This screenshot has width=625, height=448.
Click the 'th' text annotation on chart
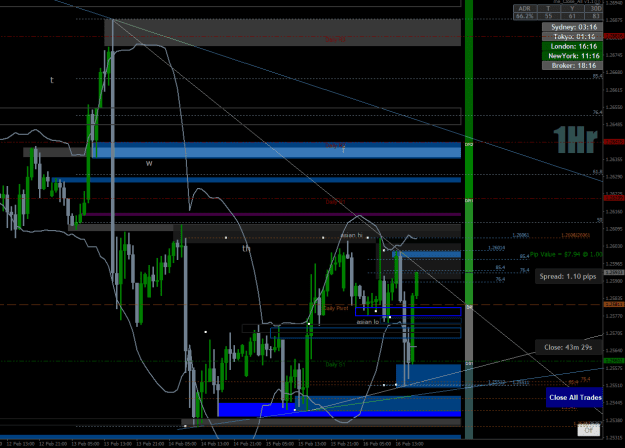click(x=246, y=248)
